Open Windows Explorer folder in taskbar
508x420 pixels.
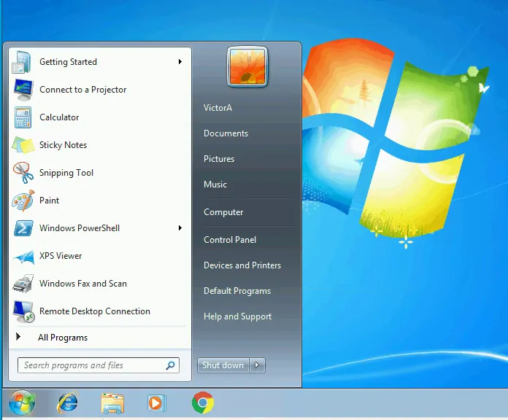(x=112, y=403)
